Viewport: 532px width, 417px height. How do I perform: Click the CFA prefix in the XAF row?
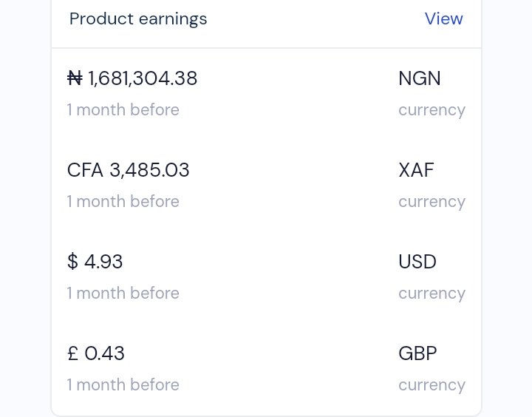coord(85,170)
